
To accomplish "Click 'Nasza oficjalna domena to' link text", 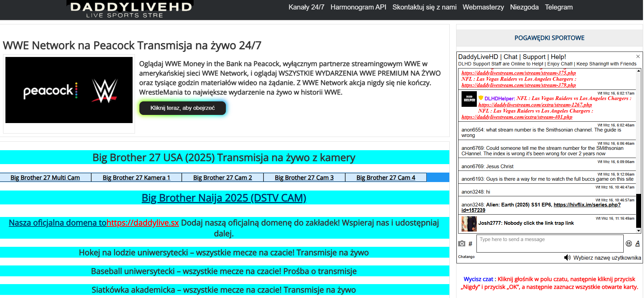I will (58, 223).
